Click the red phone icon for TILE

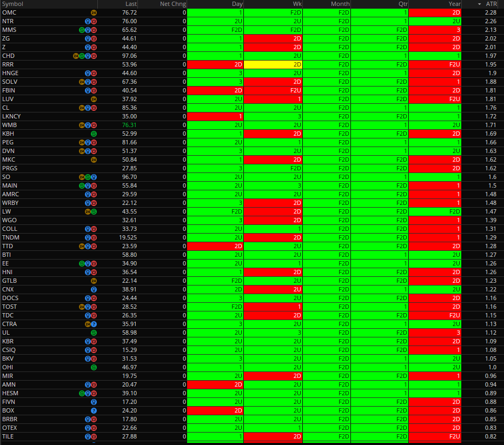[94, 437]
